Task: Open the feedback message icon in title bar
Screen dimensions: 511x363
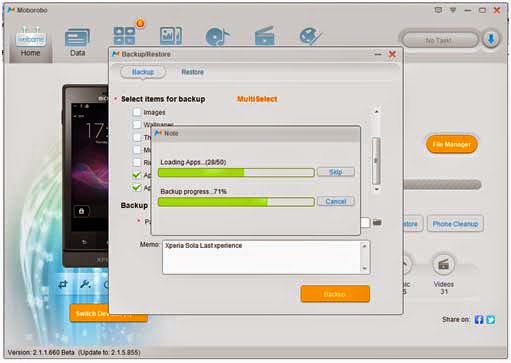Action: (438, 10)
